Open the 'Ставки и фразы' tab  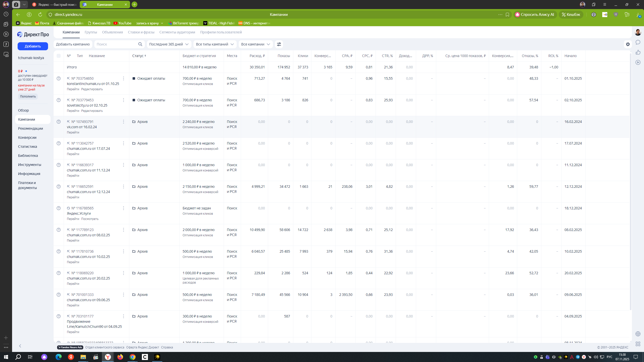pyautogui.click(x=141, y=32)
